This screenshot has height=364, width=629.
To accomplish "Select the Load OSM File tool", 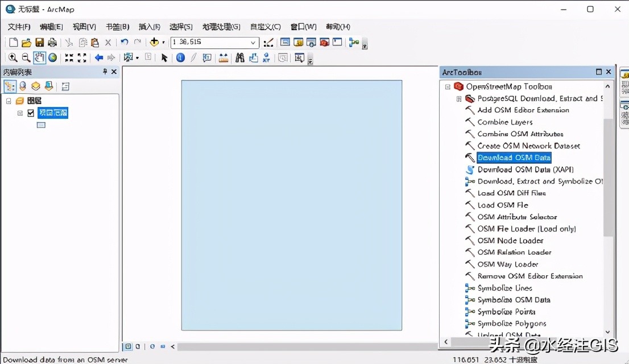I will (x=503, y=205).
